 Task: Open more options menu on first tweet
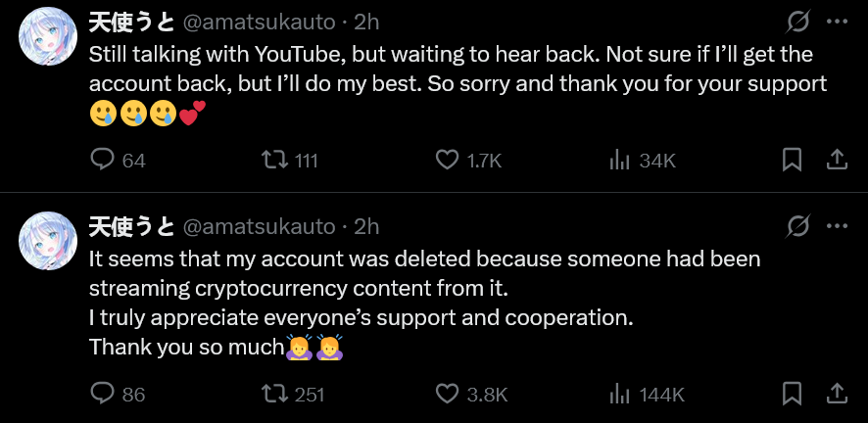point(838,22)
